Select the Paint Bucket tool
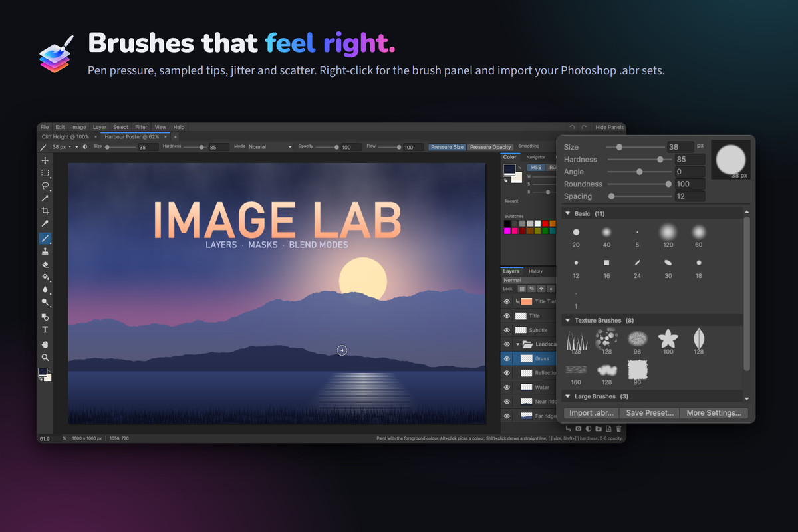 pyautogui.click(x=45, y=277)
